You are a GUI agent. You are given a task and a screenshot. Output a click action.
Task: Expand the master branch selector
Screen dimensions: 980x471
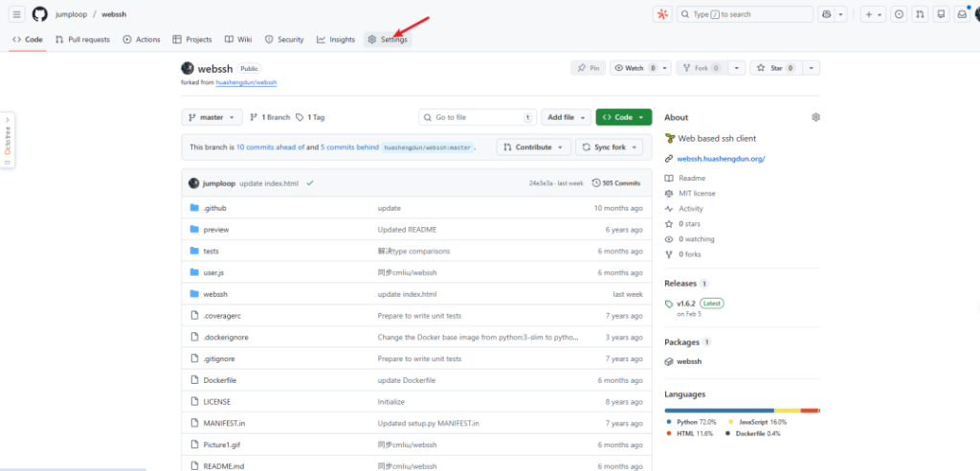point(212,117)
